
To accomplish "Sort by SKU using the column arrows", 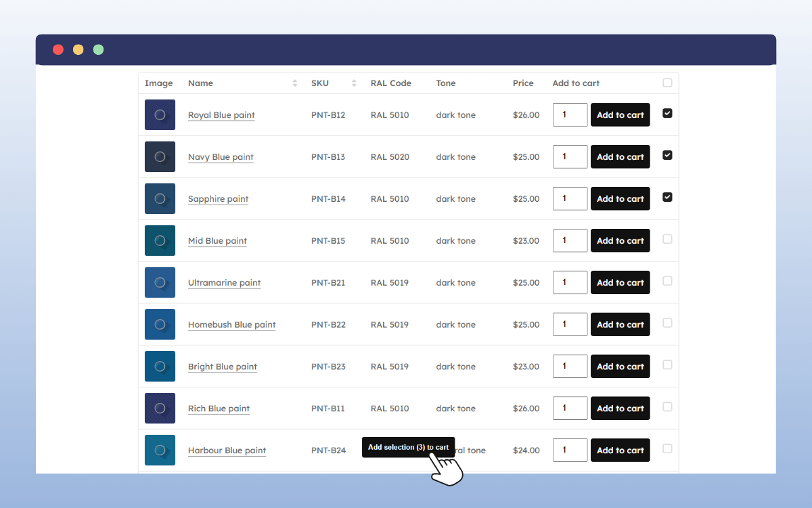I will (x=354, y=83).
